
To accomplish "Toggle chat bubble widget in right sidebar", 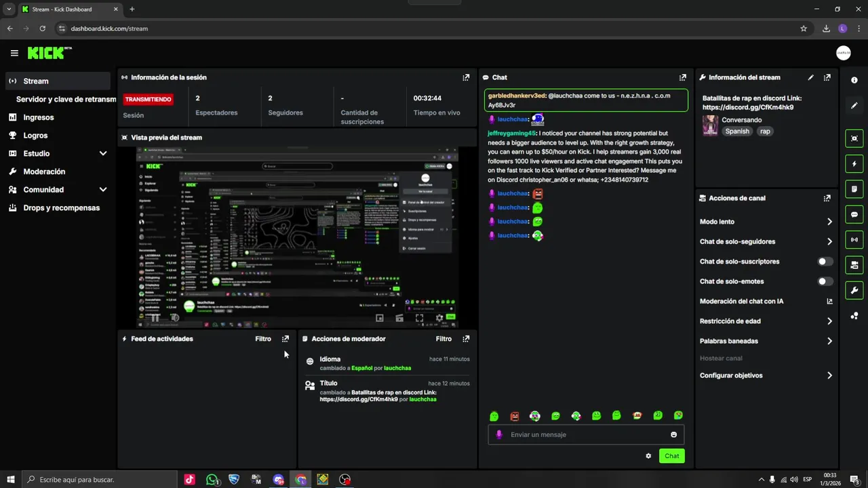I will (854, 214).
